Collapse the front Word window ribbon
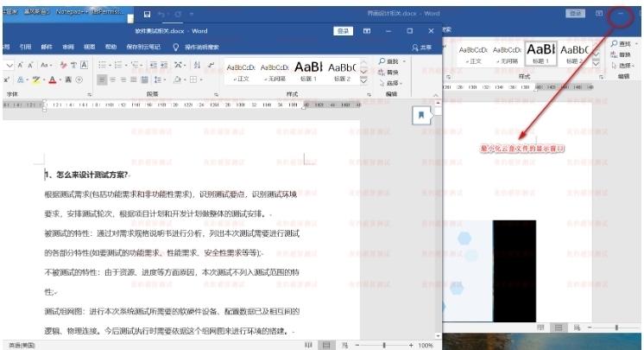Image resolution: width=644 pixels, height=350 pixels. coord(436,95)
